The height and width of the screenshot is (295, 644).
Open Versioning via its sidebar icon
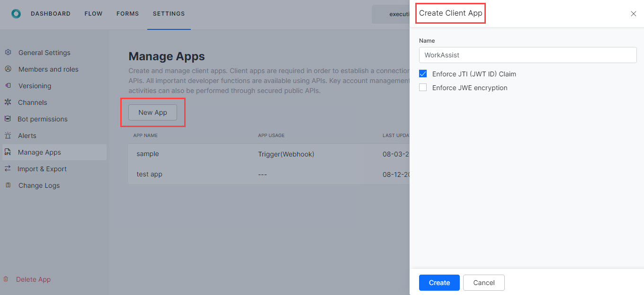(8, 85)
